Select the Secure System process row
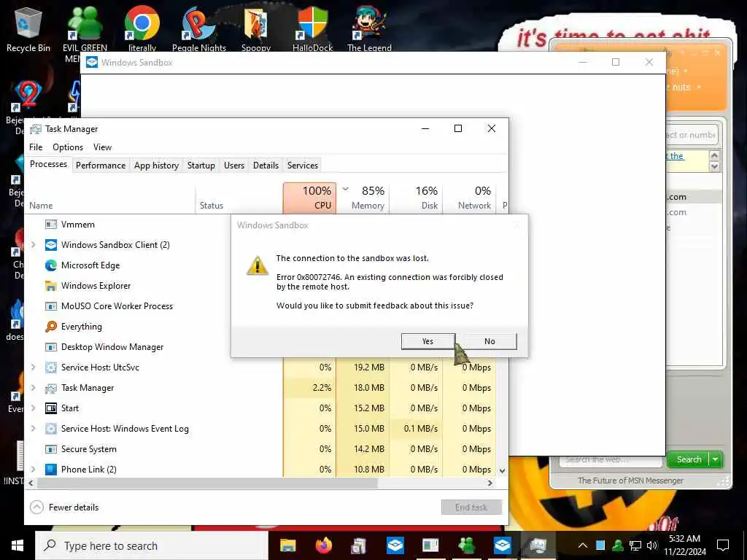Screen dimensions: 747x560 tap(261, 449)
